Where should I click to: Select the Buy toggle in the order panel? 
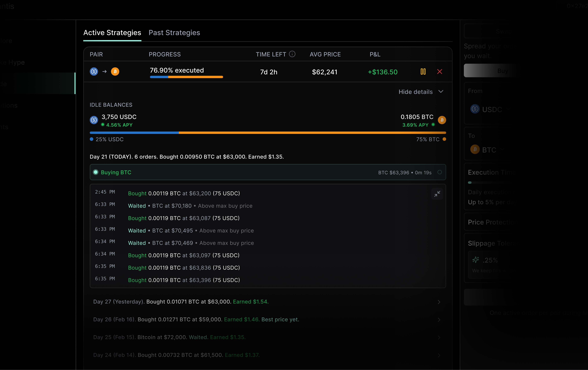click(503, 71)
